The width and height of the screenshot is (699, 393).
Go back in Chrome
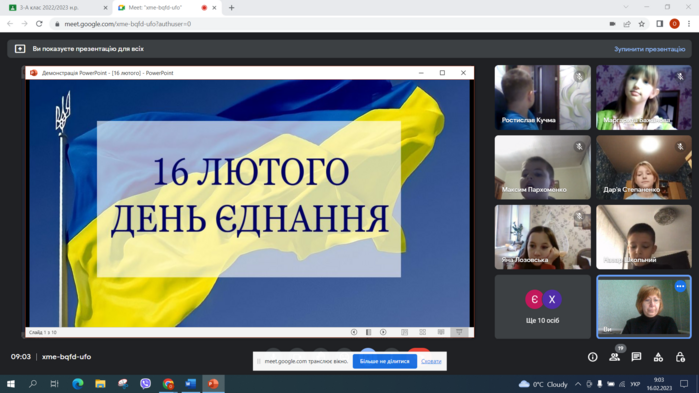tap(10, 24)
